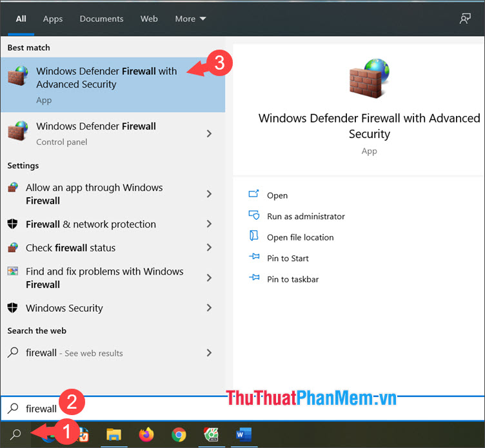
Task: Open Windows Security setting
Action: (113, 308)
